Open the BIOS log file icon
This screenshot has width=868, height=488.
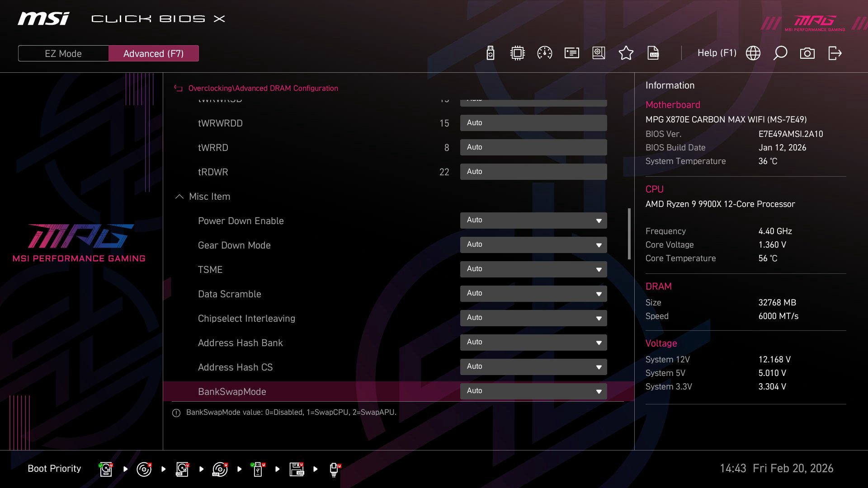pos(653,53)
